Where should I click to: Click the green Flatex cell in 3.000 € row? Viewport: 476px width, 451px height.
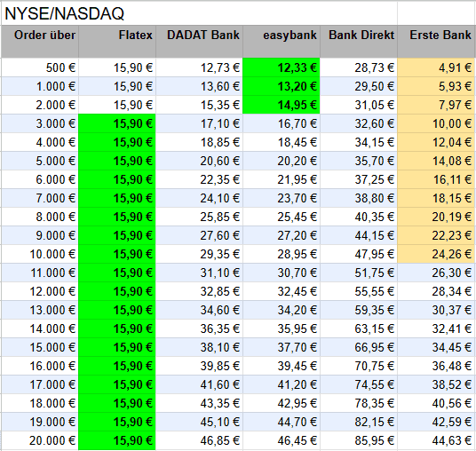[x=117, y=123]
